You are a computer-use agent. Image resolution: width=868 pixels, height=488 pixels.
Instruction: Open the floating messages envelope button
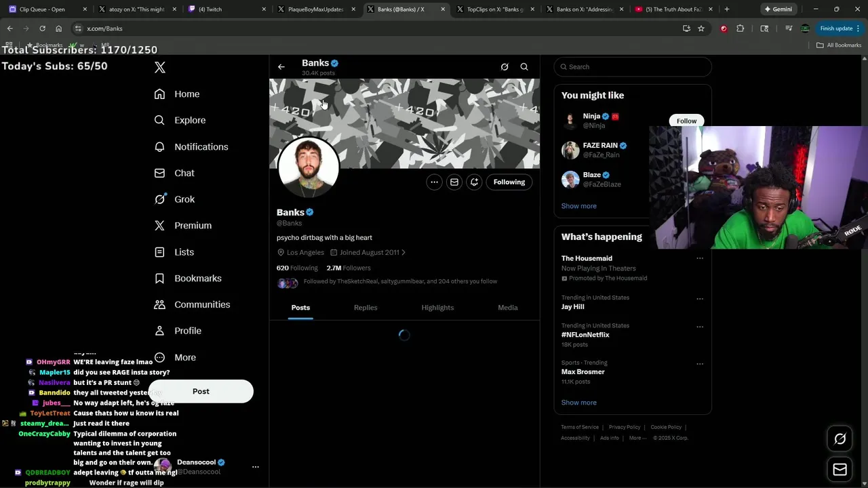840,469
